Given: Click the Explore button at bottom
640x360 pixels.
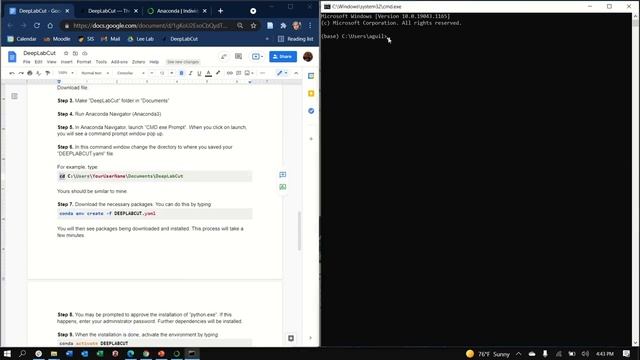Looking at the screenshot, I should click(291, 338).
